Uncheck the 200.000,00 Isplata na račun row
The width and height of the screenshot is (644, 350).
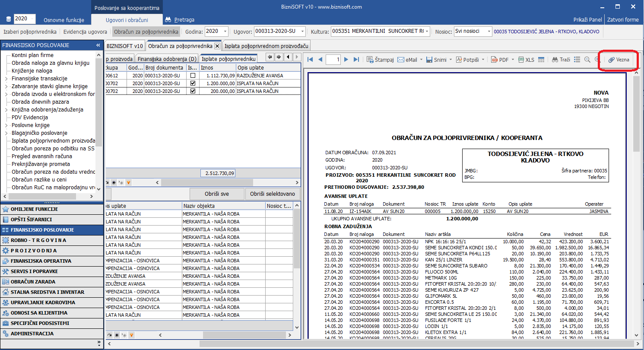193,91
